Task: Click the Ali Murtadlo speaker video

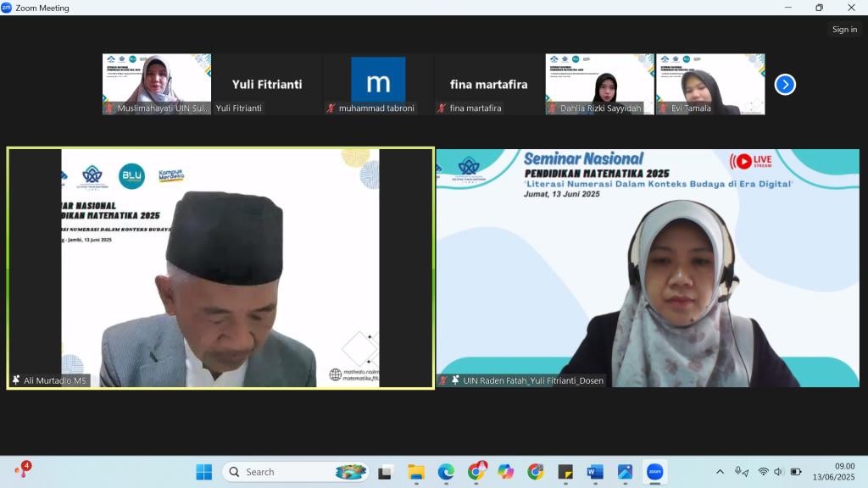Action: (220, 268)
